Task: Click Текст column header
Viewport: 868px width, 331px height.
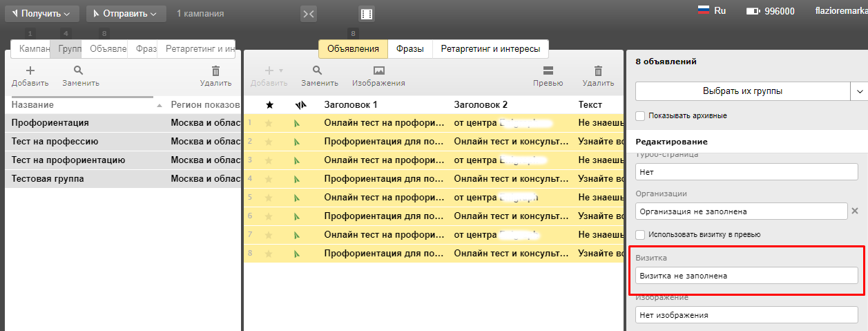Action: tap(590, 105)
